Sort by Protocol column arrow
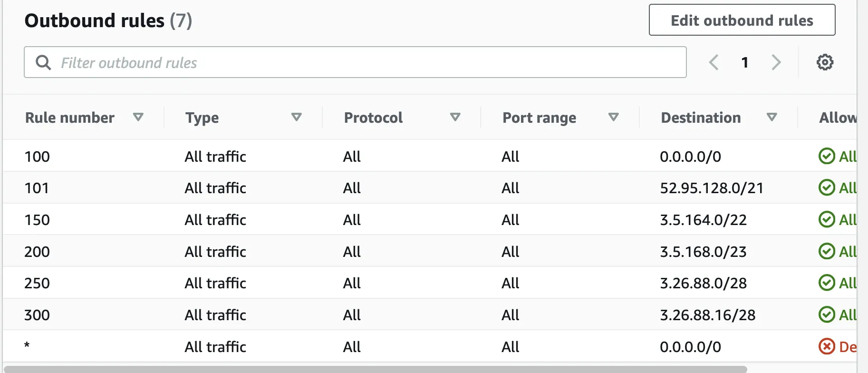 [x=455, y=117]
